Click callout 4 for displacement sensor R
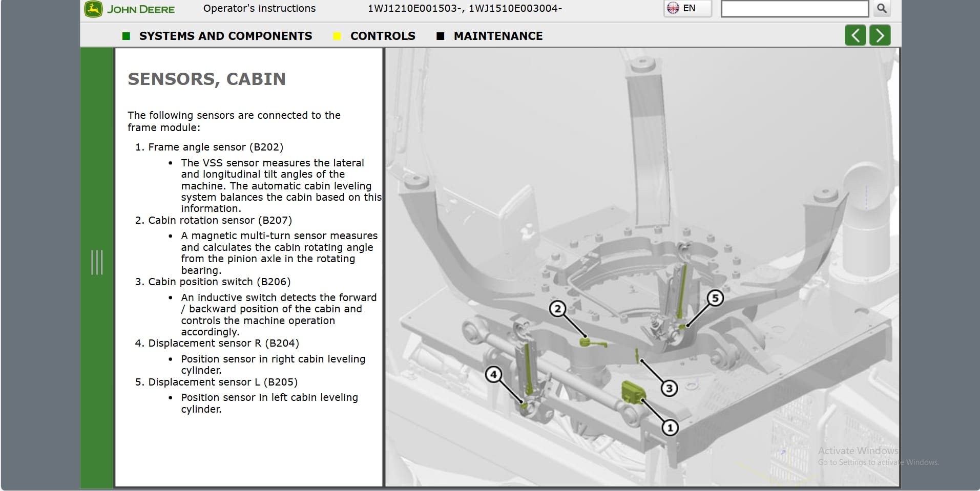This screenshot has width=980, height=491. pyautogui.click(x=493, y=374)
